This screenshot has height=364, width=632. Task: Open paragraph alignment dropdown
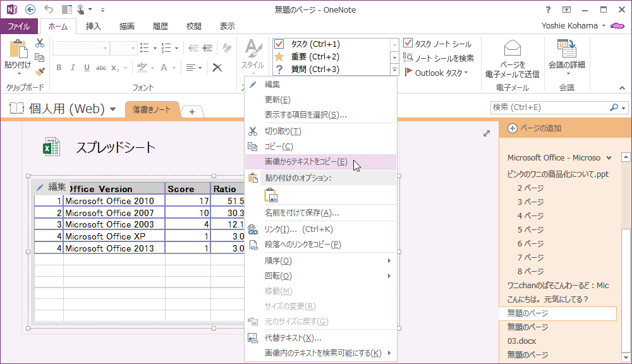[x=194, y=68]
